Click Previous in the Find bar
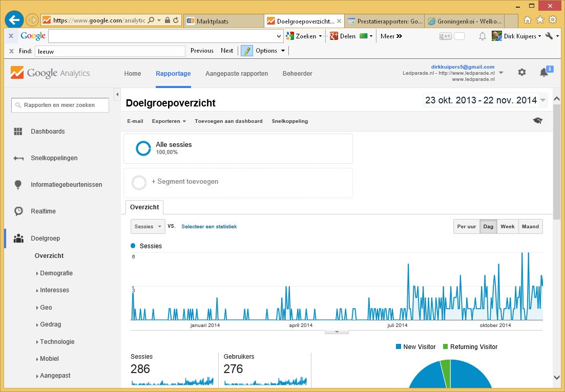565x392 pixels. tap(202, 51)
